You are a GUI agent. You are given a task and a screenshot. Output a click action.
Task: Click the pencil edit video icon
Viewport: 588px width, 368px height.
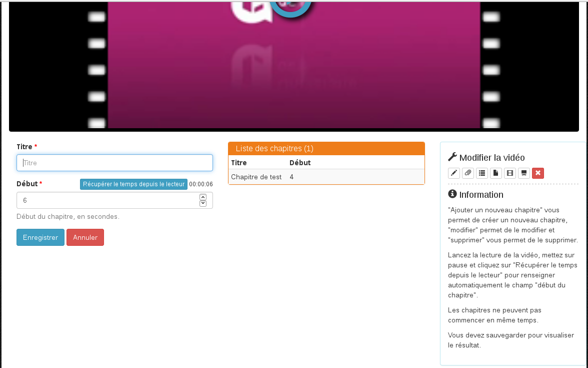(x=454, y=173)
